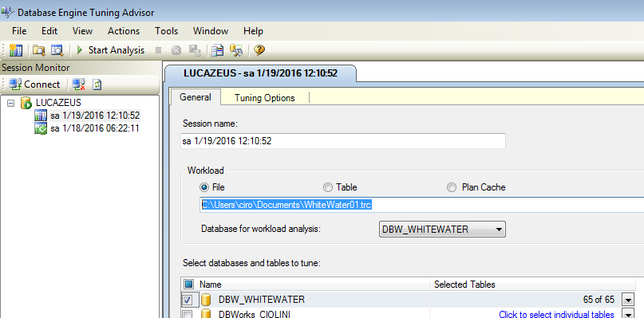
Task: Click the report document toolbar icon
Action: click(x=217, y=50)
